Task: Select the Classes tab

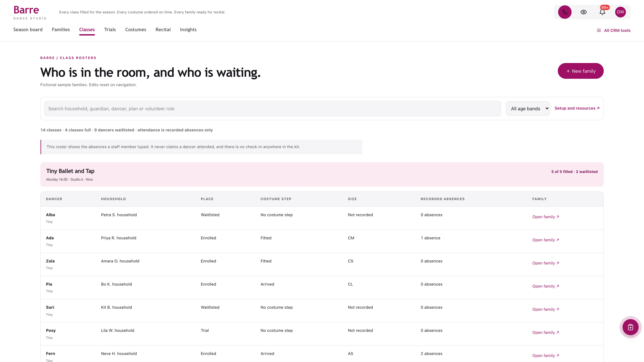Action: [87, 30]
